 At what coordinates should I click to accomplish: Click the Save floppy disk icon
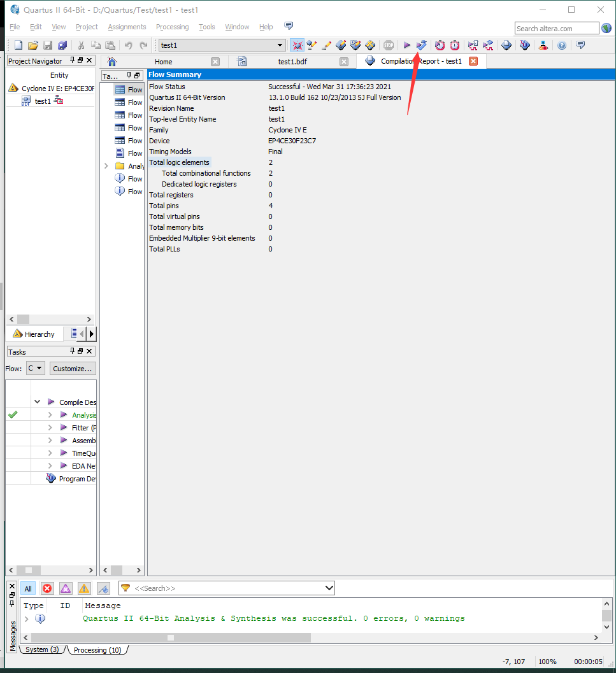[48, 45]
